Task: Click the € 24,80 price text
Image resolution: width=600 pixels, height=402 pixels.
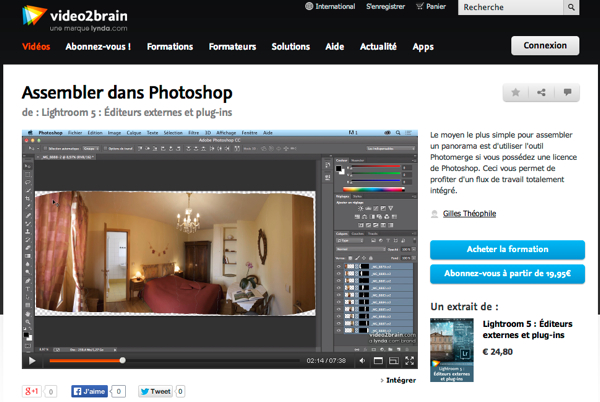Action: [497, 352]
